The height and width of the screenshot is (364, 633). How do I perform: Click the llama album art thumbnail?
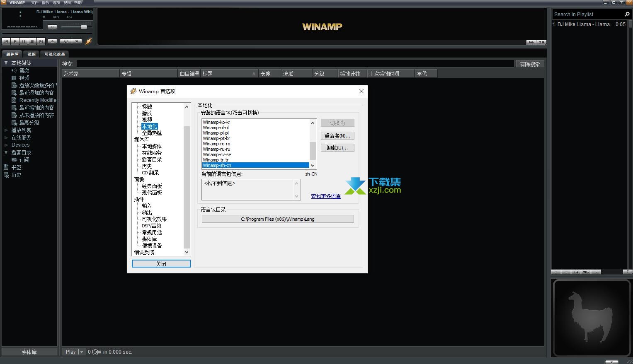coord(592,318)
